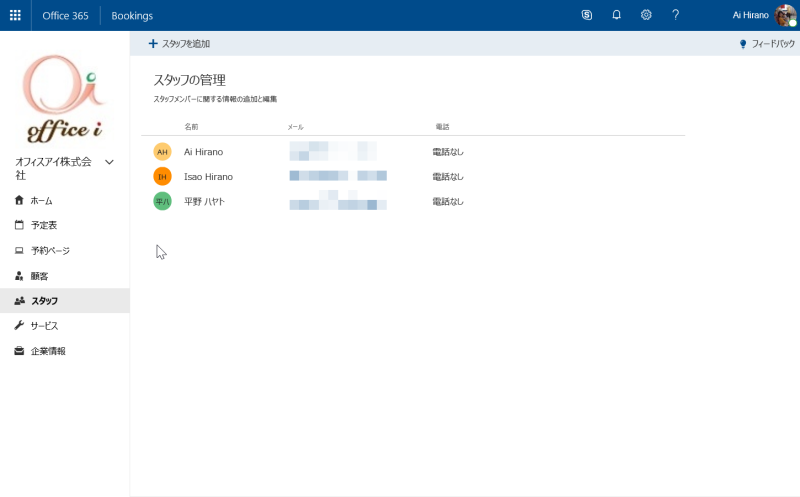Click the plus icon to add staff

tap(153, 44)
